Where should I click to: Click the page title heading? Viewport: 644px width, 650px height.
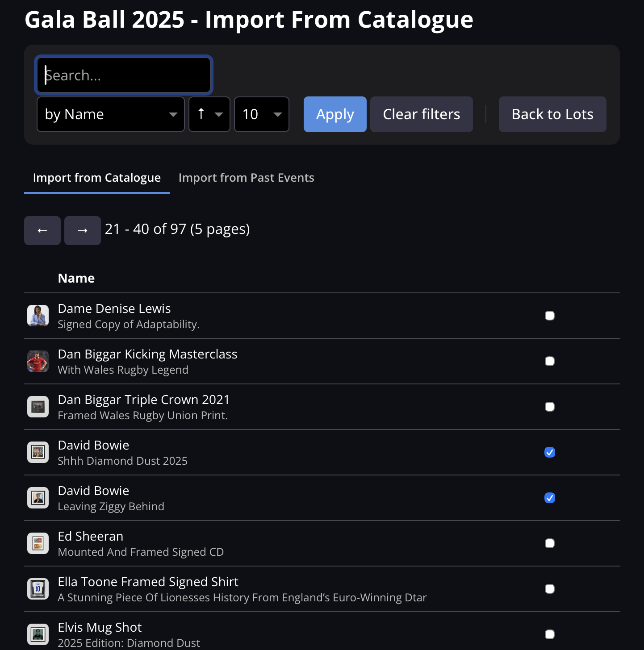pyautogui.click(x=249, y=20)
